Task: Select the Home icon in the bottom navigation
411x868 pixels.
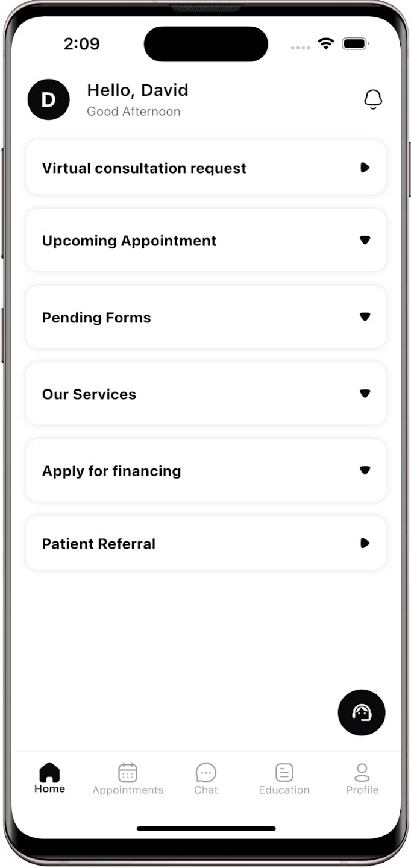Action: pos(49,773)
